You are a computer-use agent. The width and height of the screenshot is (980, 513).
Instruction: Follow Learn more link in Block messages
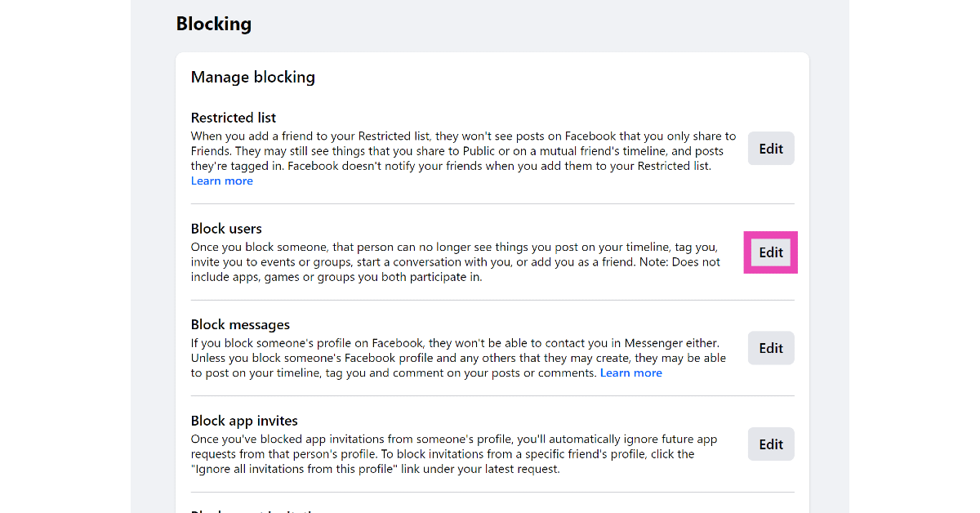[x=630, y=373]
